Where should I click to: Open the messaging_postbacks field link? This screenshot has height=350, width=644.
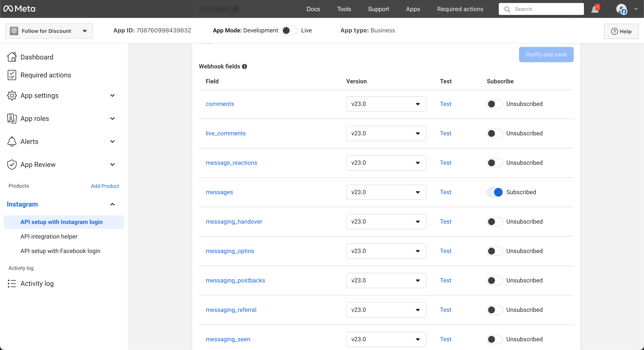pos(235,281)
